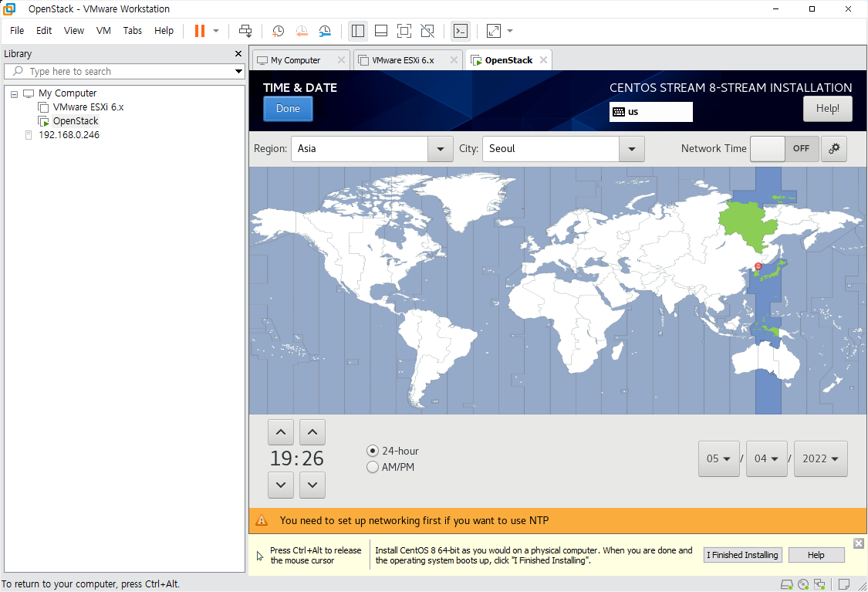The width and height of the screenshot is (868, 592).
Task: Revert the VM to its previous snapshot
Action: pyautogui.click(x=302, y=31)
